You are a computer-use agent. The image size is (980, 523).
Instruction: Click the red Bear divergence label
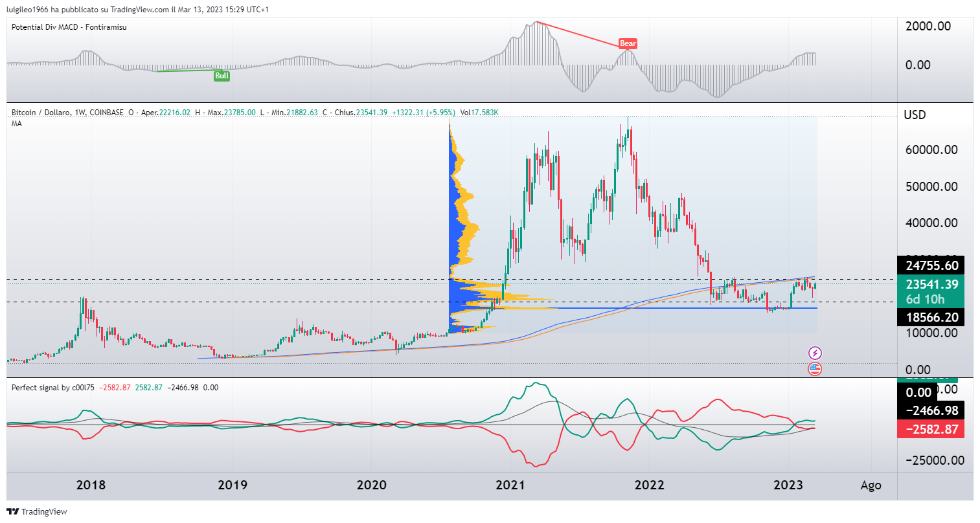pos(628,43)
